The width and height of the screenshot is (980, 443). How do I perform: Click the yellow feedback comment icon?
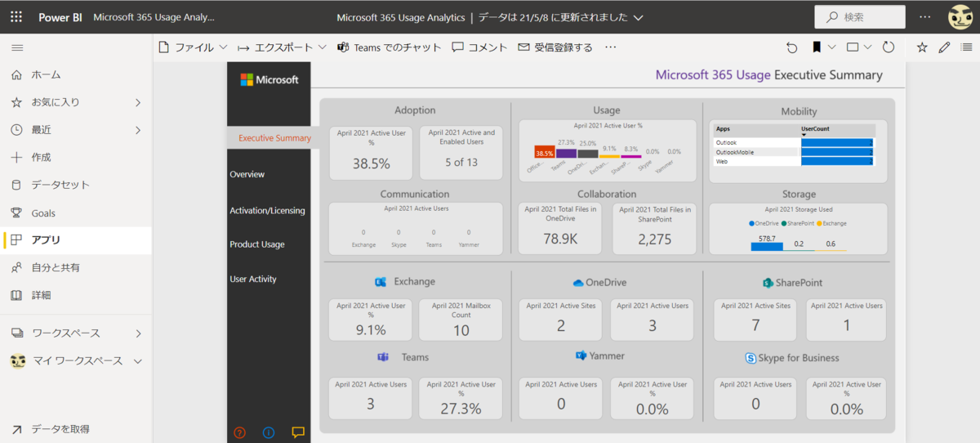[x=298, y=432]
